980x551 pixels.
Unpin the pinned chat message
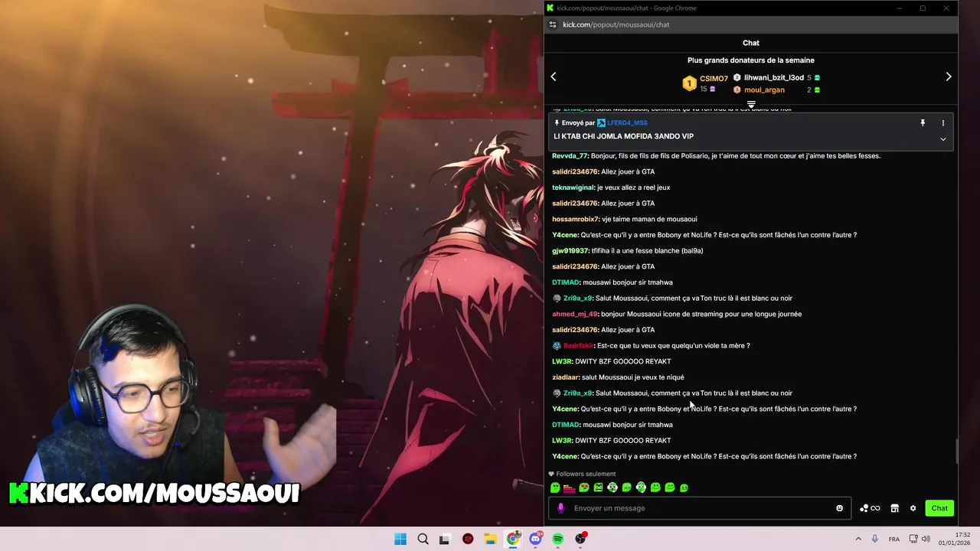click(923, 122)
